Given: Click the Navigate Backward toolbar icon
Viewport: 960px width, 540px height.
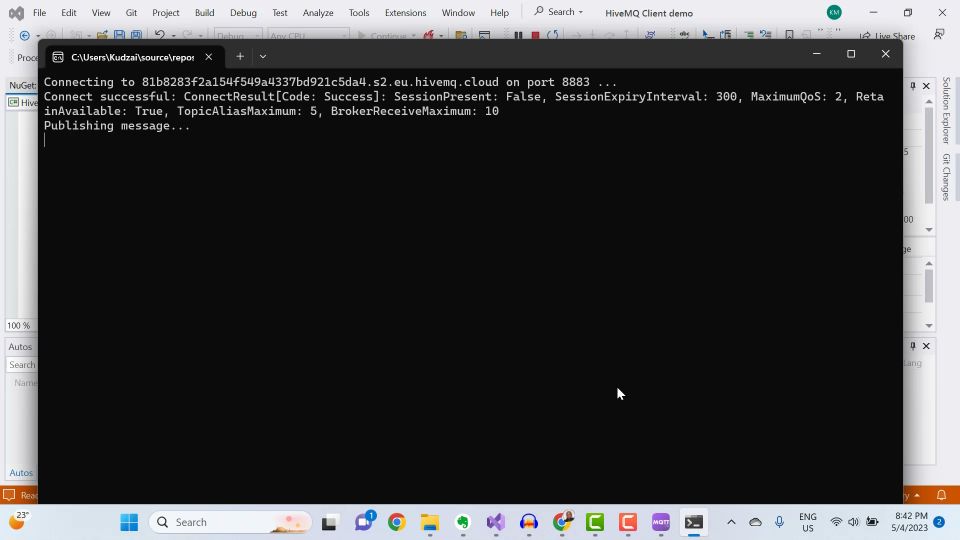Looking at the screenshot, I should tap(24, 36).
